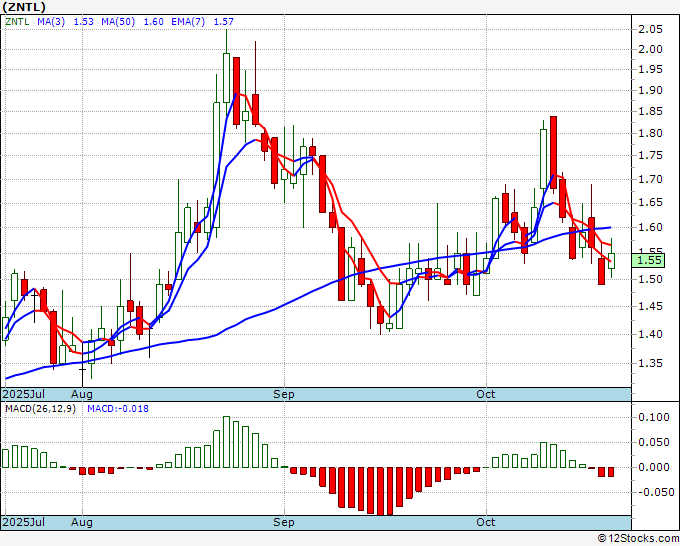The width and height of the screenshot is (680, 546).
Task: Click the highlighted 1.55 current price tag
Action: click(649, 259)
